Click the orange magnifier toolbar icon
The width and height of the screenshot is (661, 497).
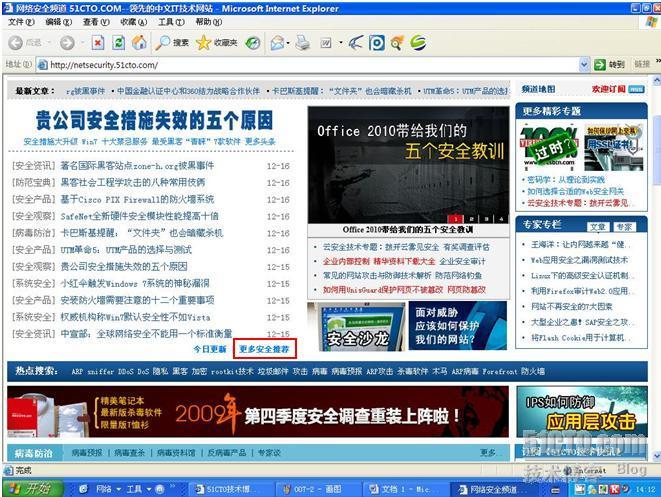[x=397, y=43]
